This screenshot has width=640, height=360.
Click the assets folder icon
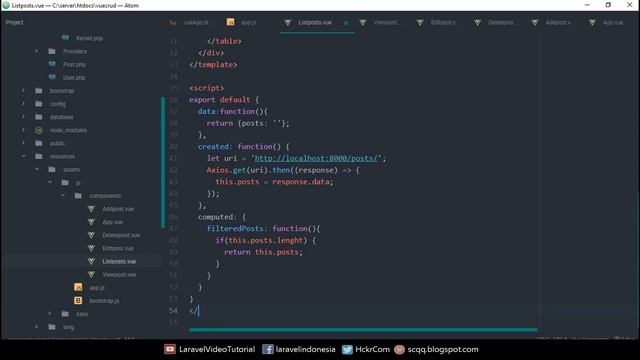coord(52,169)
